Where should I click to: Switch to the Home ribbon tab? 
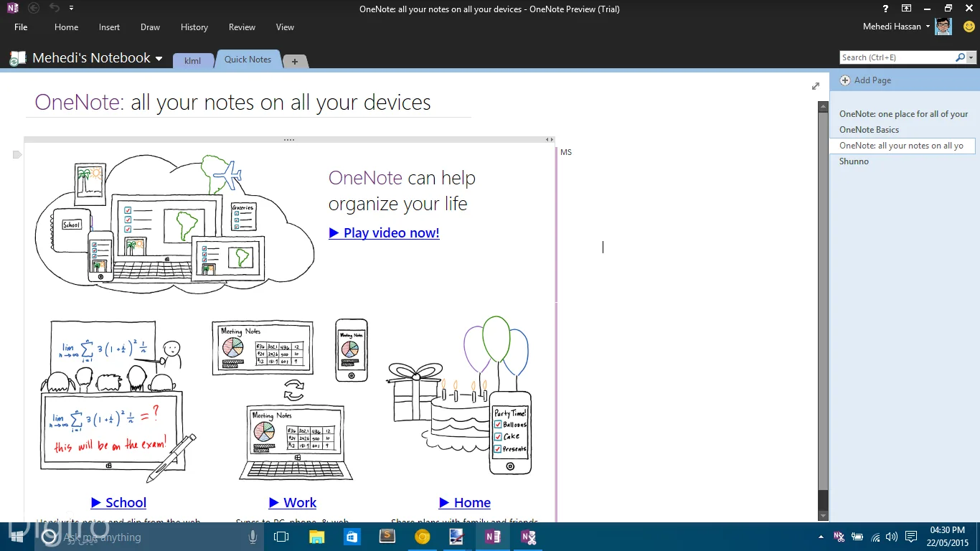point(66,27)
